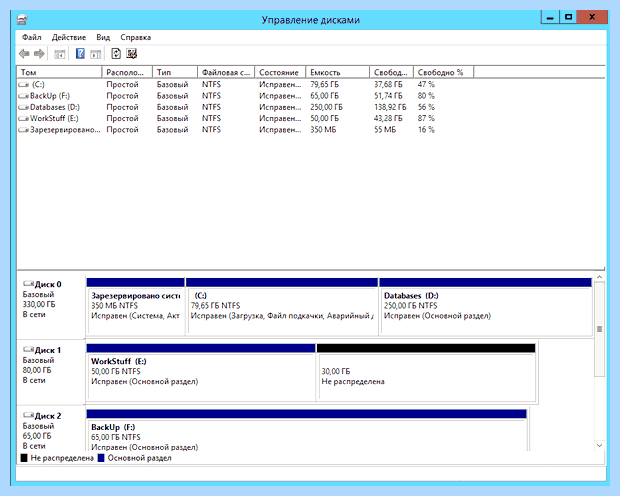Image resolution: width=620 pixels, height=496 pixels.
Task: Sort by the Тип column header
Action: [x=175, y=72]
